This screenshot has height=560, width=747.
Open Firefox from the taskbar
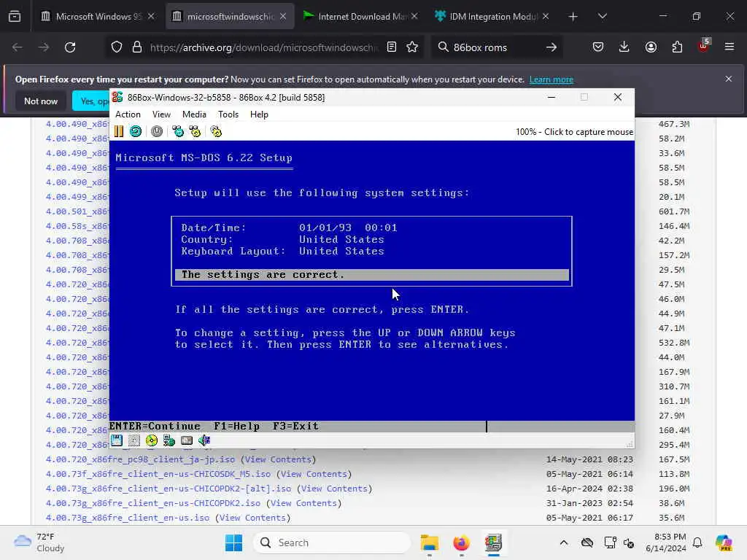tap(461, 542)
